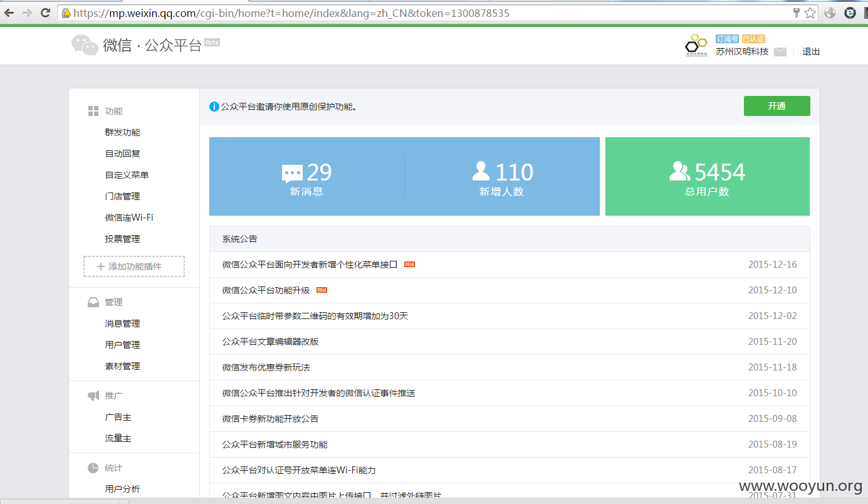868x504 pixels.
Task: Open announcement 公众平台新增城市服务功能
Action: click(x=275, y=444)
